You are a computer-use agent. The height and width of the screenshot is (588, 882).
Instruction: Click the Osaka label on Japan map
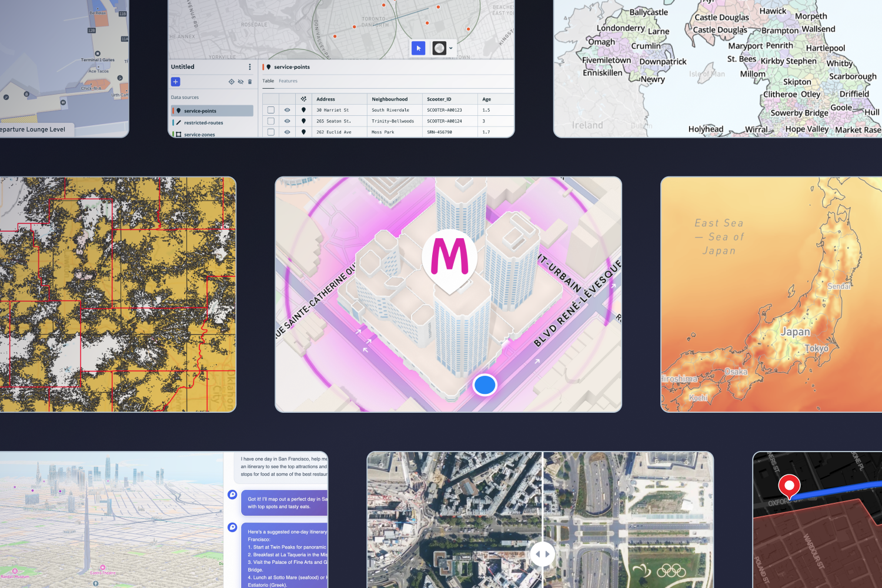click(x=736, y=372)
